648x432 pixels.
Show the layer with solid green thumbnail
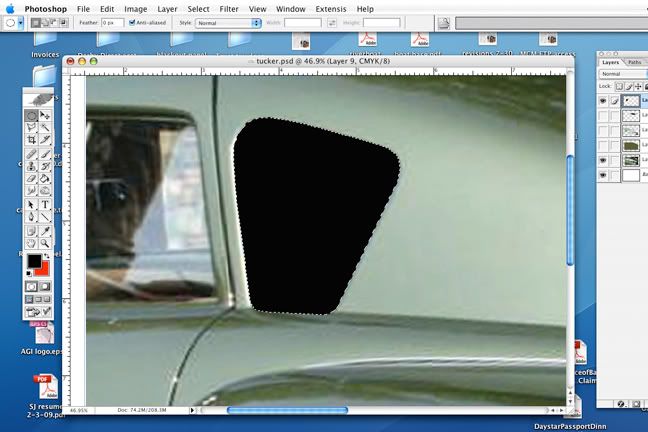pyautogui.click(x=603, y=146)
